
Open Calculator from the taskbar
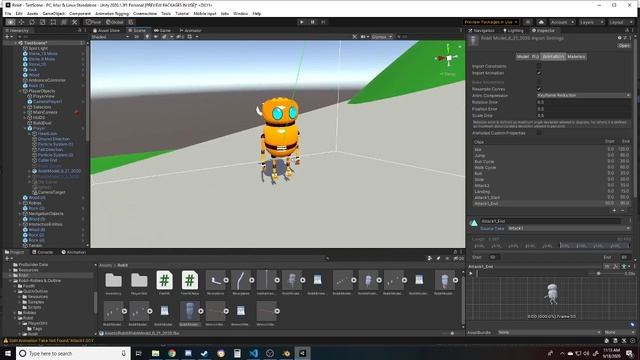[237, 353]
